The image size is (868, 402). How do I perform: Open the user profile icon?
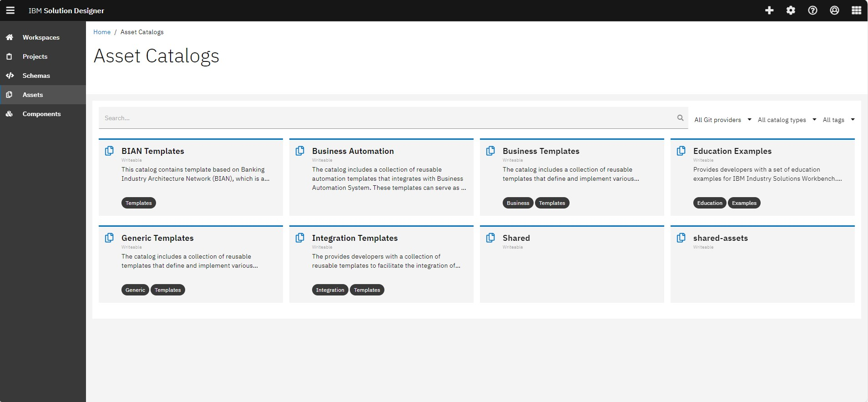point(834,10)
